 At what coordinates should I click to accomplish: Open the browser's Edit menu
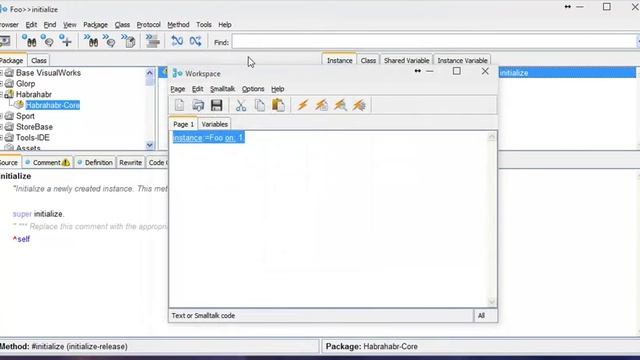click(x=31, y=25)
